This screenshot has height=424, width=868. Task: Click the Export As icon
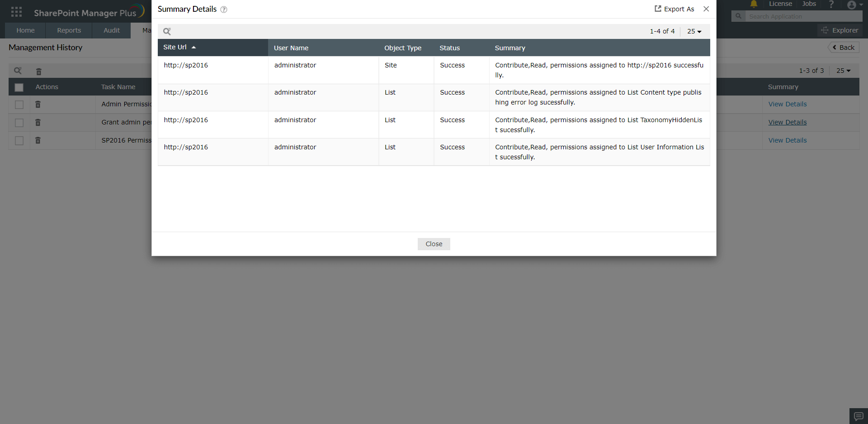[658, 9]
